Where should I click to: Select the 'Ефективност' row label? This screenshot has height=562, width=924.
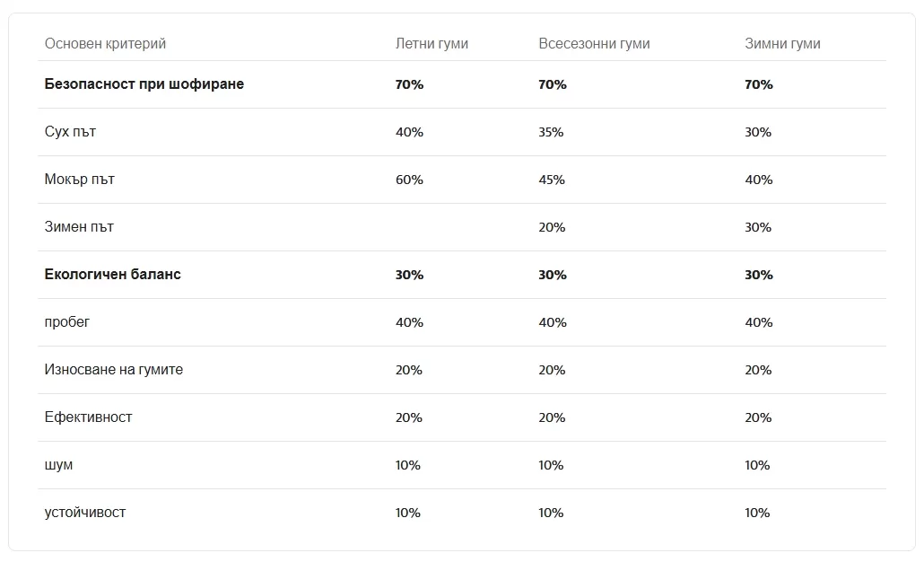pos(89,417)
